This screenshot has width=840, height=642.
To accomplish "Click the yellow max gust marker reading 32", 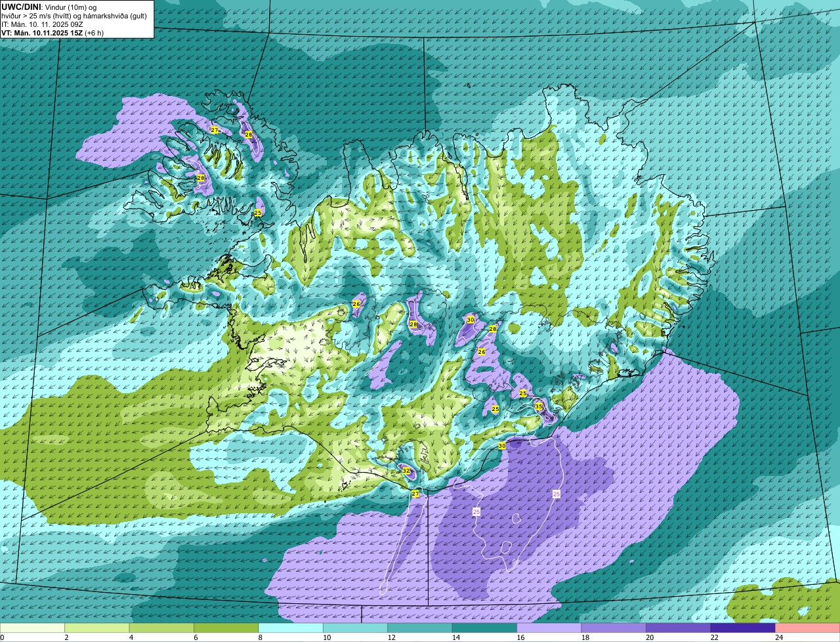I will 406,471.
